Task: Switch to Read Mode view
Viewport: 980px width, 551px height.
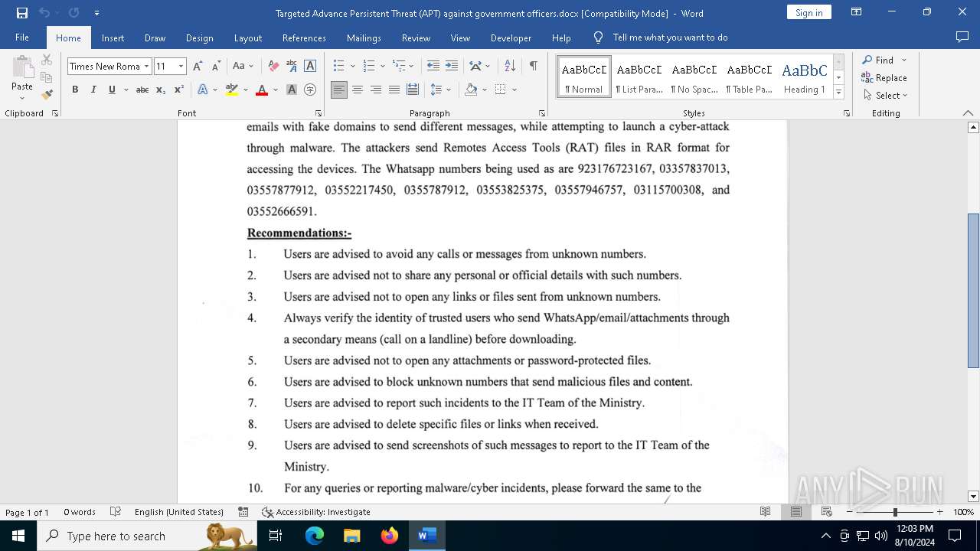Action: click(x=766, y=512)
